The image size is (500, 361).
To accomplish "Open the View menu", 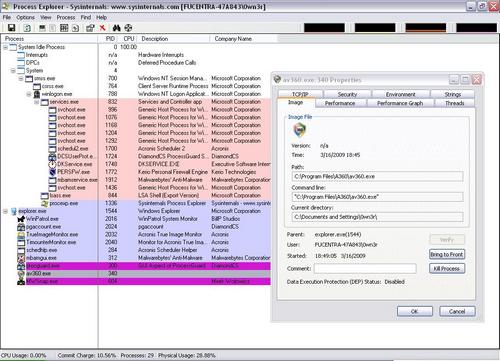I will point(46,17).
